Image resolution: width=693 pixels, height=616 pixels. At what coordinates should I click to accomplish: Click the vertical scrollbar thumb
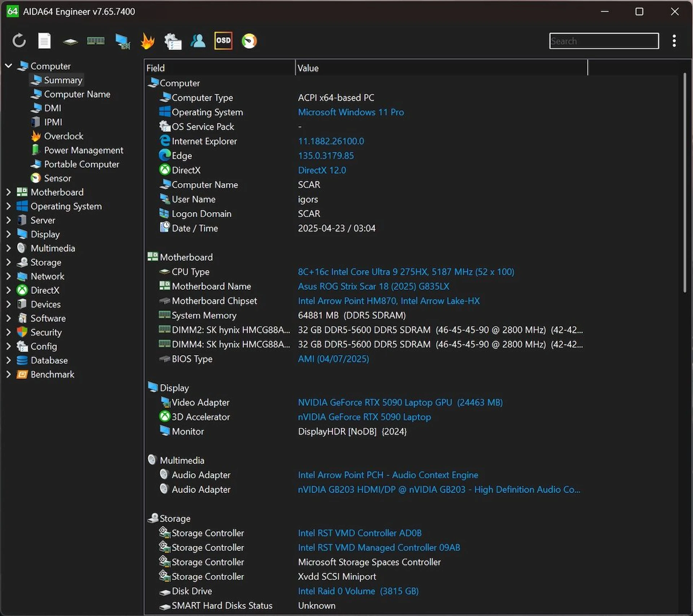point(684,183)
